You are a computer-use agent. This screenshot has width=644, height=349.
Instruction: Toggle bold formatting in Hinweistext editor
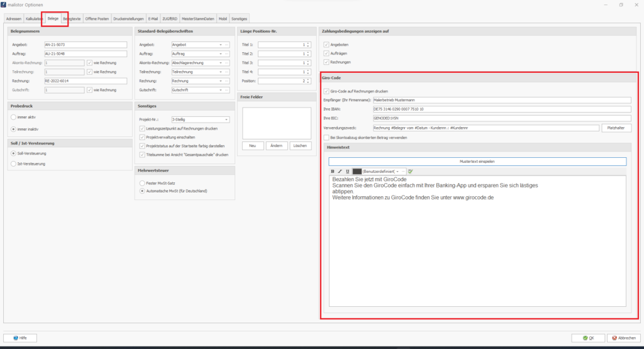coord(333,171)
